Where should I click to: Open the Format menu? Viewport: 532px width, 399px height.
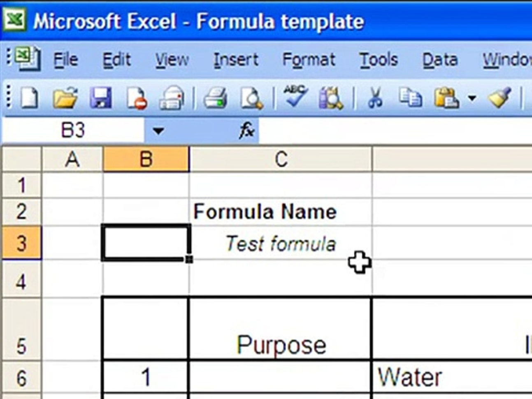point(309,60)
